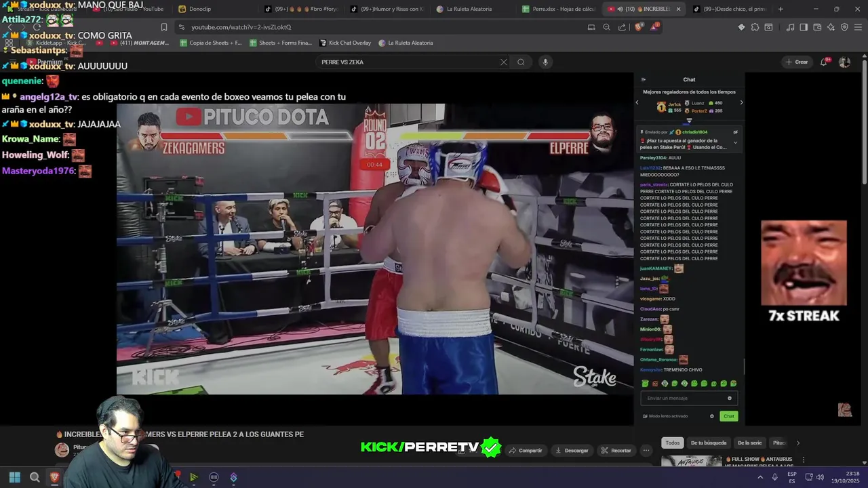Close the INCREIBLE YouTube tab
This screenshot has width=868, height=488.
coord(678,9)
